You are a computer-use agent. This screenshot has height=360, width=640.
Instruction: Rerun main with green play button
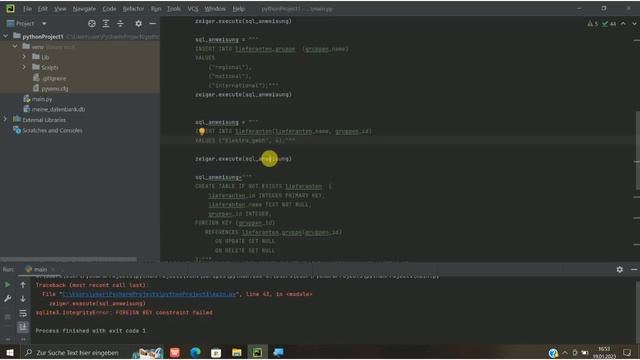pyautogui.click(x=7, y=284)
